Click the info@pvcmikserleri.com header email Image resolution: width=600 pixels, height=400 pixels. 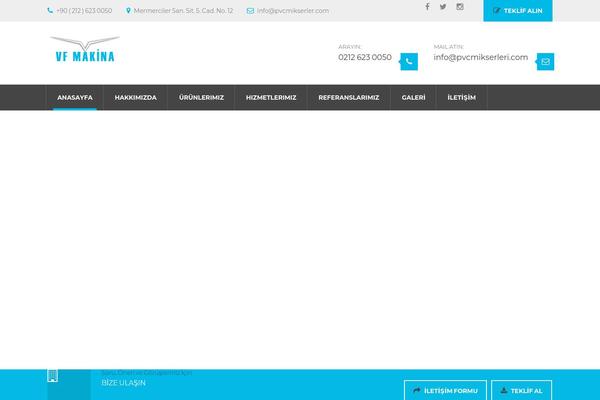click(x=481, y=57)
